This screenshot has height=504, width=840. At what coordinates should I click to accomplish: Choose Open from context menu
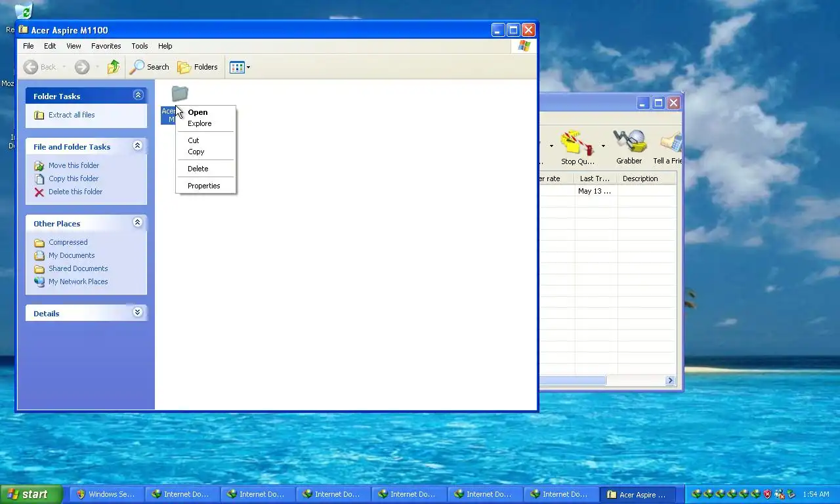(206, 112)
